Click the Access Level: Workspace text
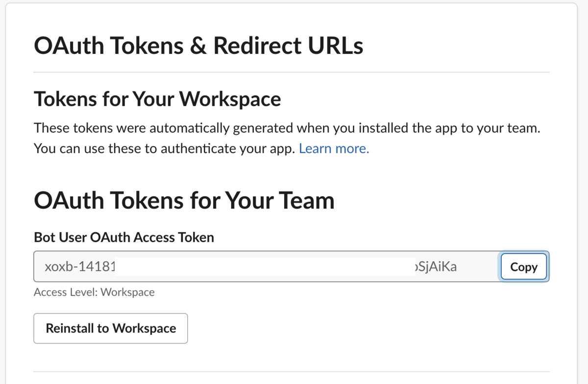Image resolution: width=588 pixels, height=384 pixels. click(x=94, y=292)
